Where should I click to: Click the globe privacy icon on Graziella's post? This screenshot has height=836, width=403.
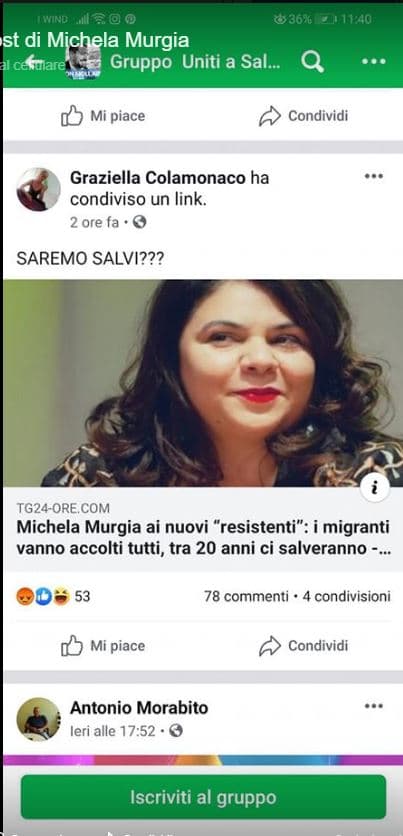click(140, 222)
